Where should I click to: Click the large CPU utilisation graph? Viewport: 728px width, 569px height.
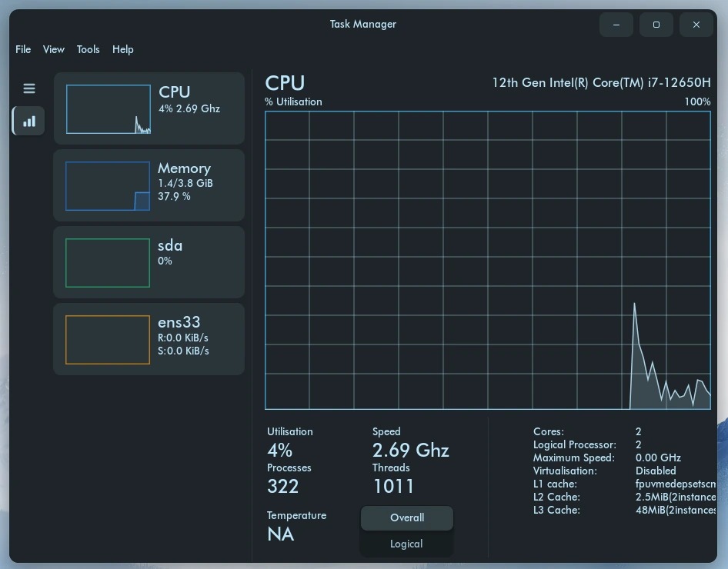[x=488, y=260]
